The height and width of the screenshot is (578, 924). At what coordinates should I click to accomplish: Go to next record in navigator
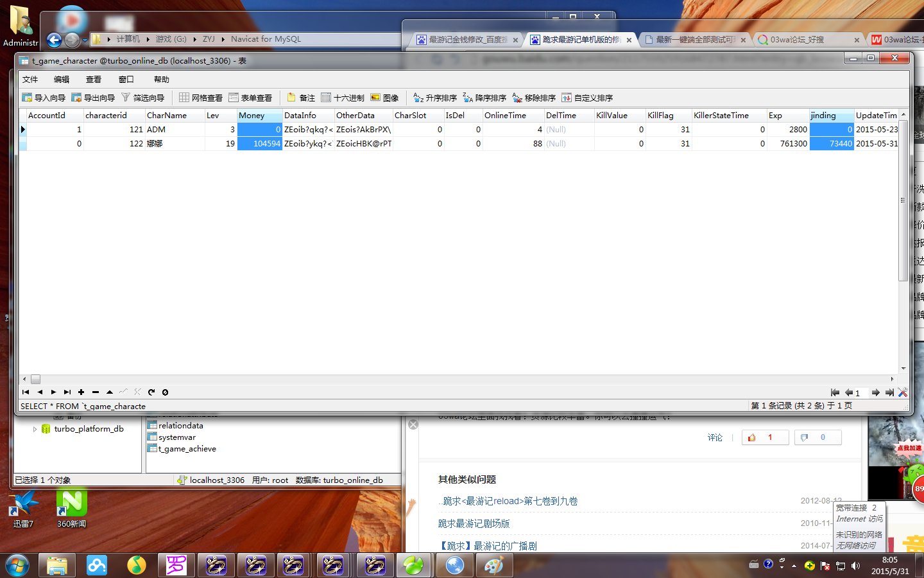(x=53, y=392)
